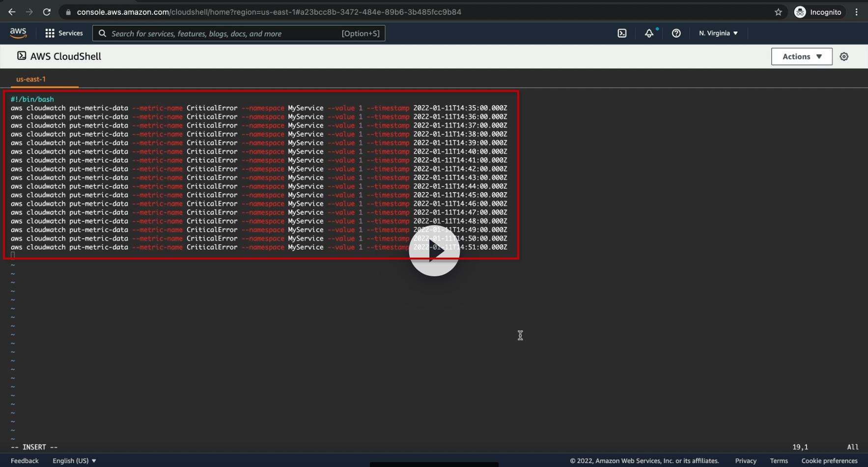Click the browser forward arrow
Screen dimensions: 868x467
(29, 12)
